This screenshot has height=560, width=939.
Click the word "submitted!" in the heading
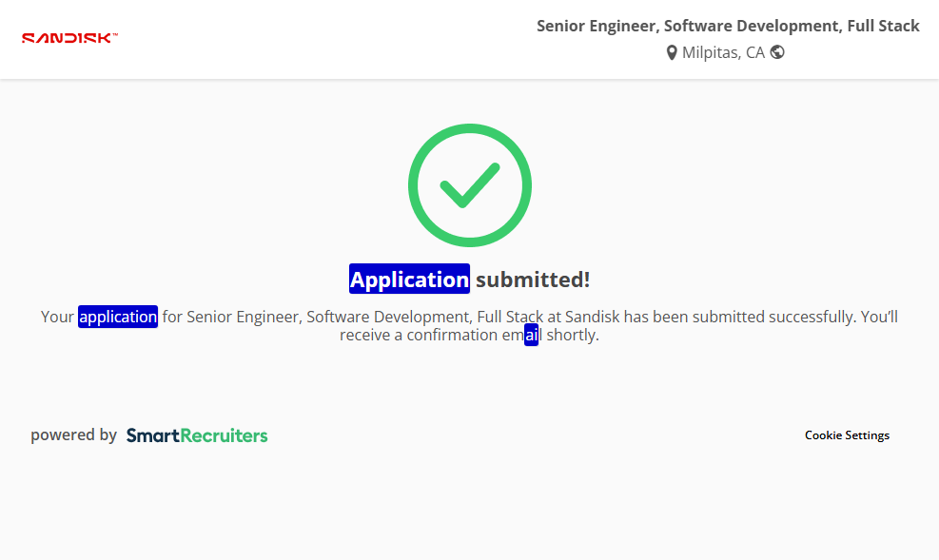point(533,280)
